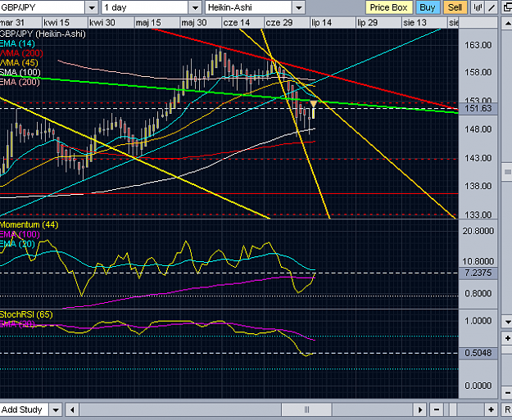Click the current price tag 151.63
This screenshot has height=420, width=512.
pyautogui.click(x=478, y=108)
